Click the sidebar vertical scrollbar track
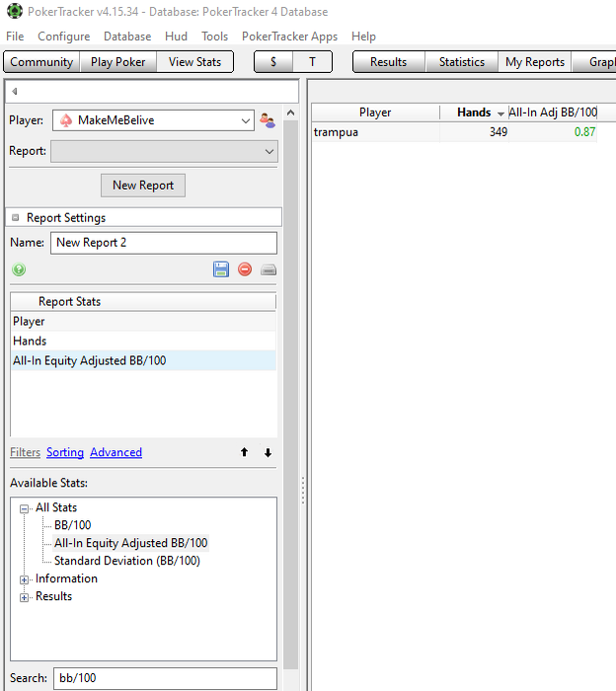616x691 pixels. point(290,395)
